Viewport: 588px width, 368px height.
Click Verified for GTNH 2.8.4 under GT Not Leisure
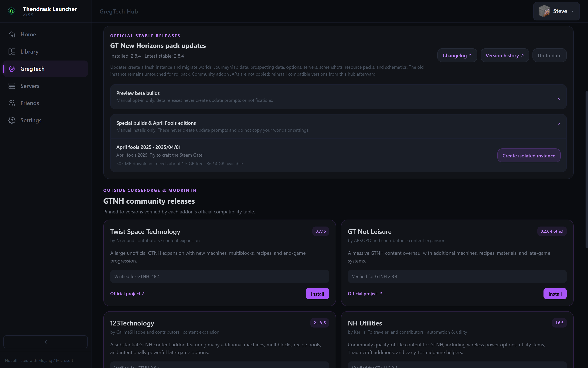457,276
